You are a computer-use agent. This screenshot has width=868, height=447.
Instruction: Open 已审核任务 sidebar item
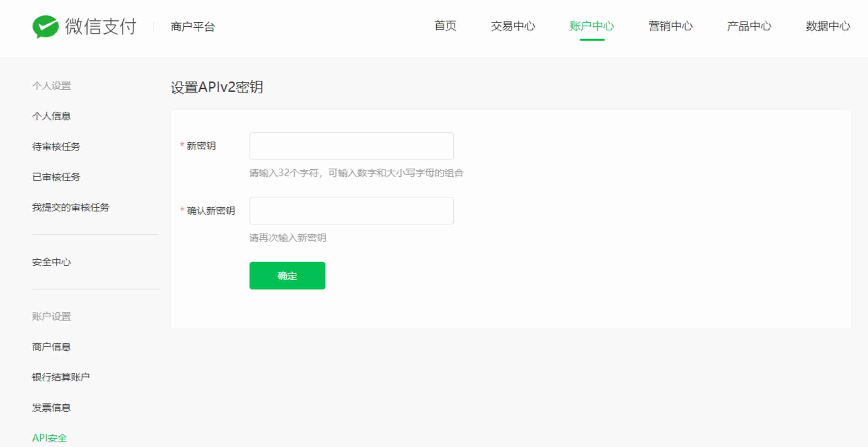pyautogui.click(x=56, y=177)
